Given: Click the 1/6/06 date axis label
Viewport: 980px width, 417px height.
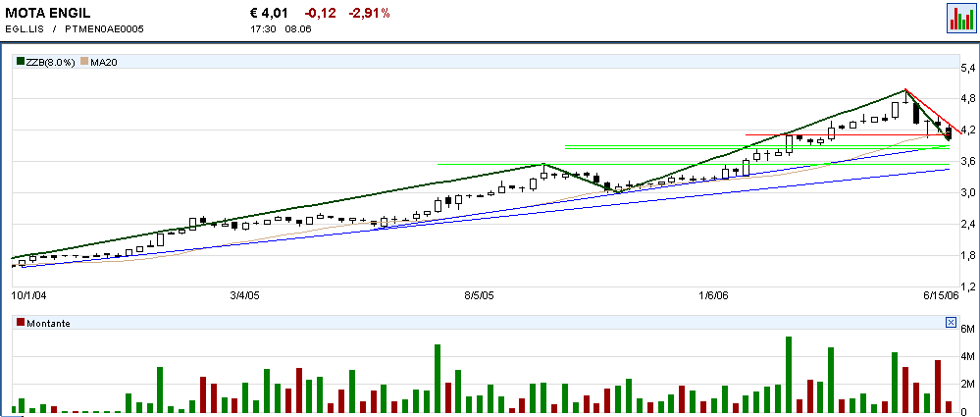Looking at the screenshot, I should [715, 294].
